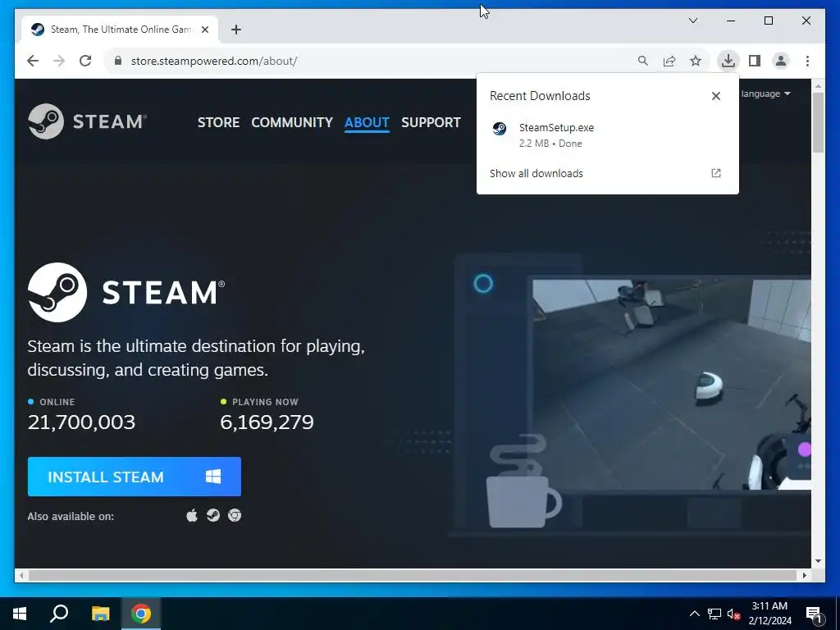Click the horizontal scrollbar left arrow

click(21, 575)
